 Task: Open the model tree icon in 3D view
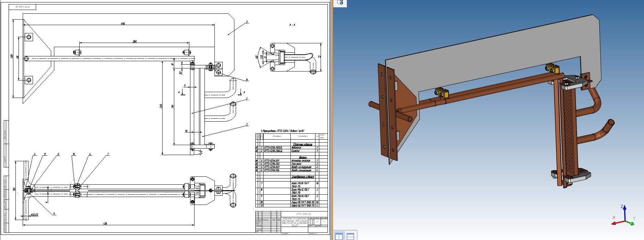point(340,3)
